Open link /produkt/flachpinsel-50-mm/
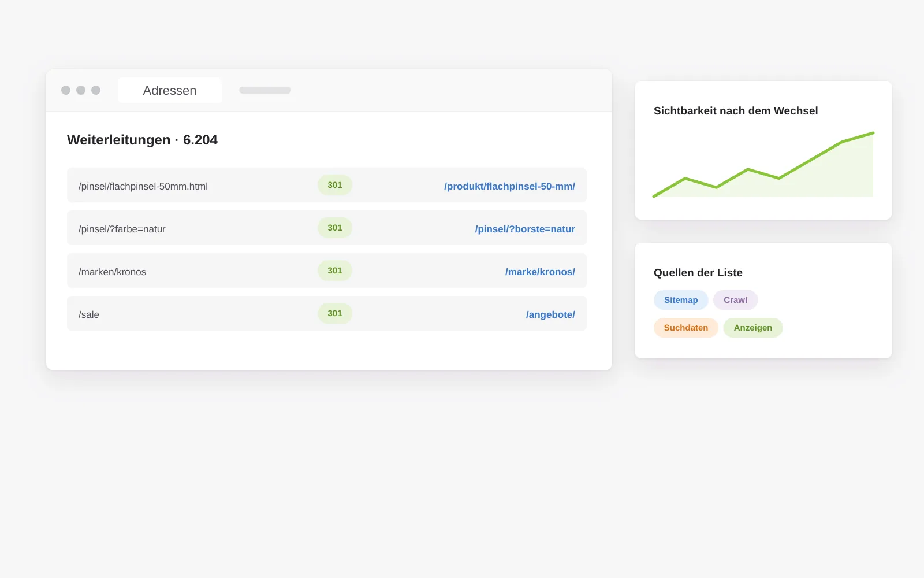Image resolution: width=924 pixels, height=578 pixels. 509,186
